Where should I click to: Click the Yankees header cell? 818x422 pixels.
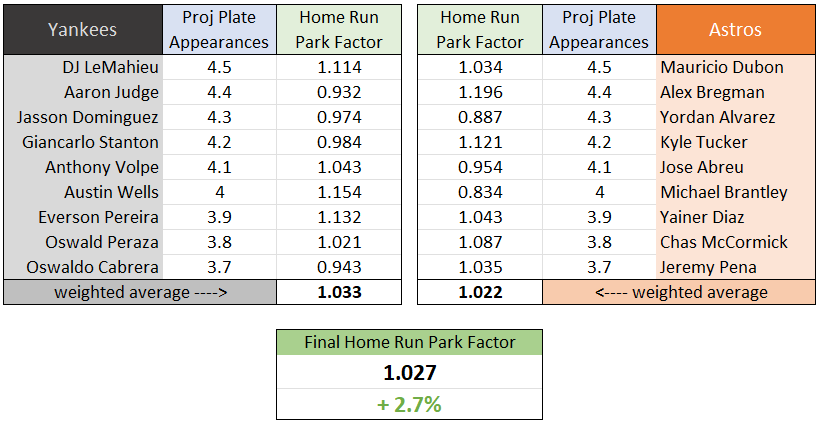(82, 29)
